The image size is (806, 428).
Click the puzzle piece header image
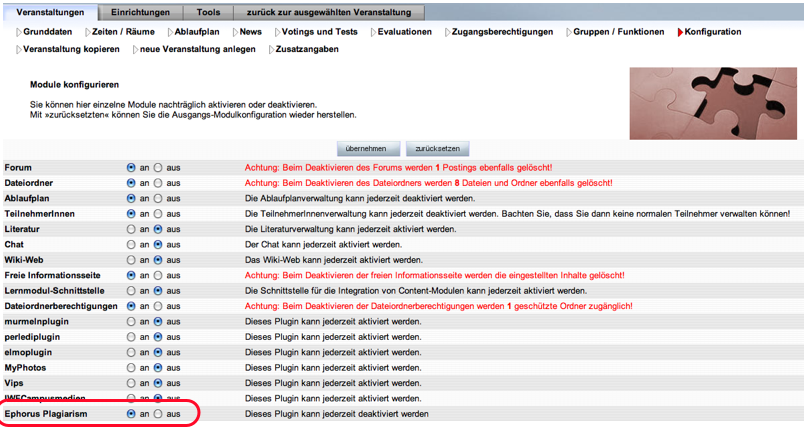tap(713, 103)
